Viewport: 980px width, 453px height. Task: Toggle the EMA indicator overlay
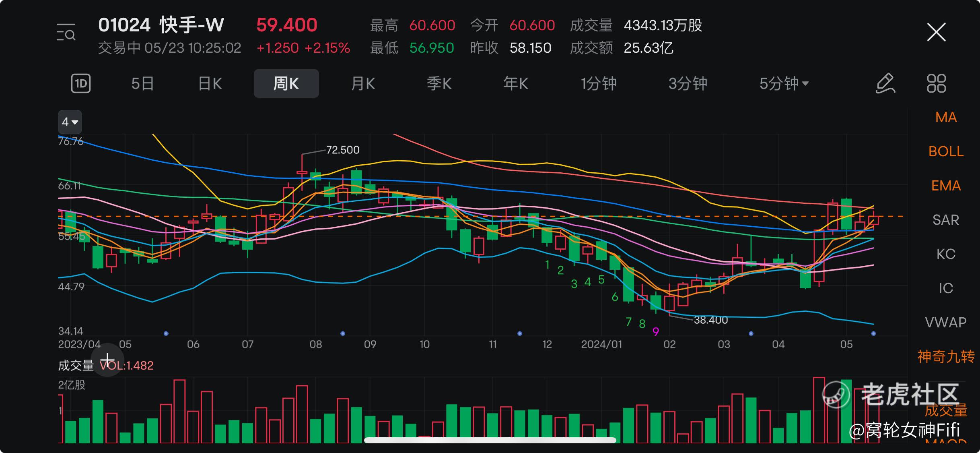[945, 186]
